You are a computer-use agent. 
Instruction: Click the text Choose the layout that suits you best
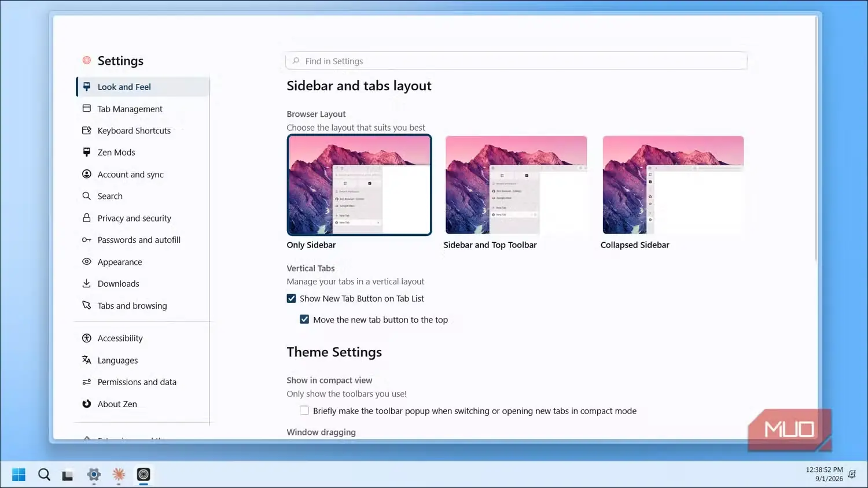coord(356,127)
